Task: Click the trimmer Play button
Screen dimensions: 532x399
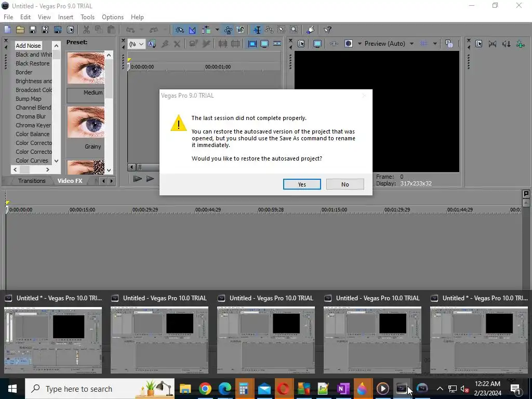Action: (x=150, y=179)
